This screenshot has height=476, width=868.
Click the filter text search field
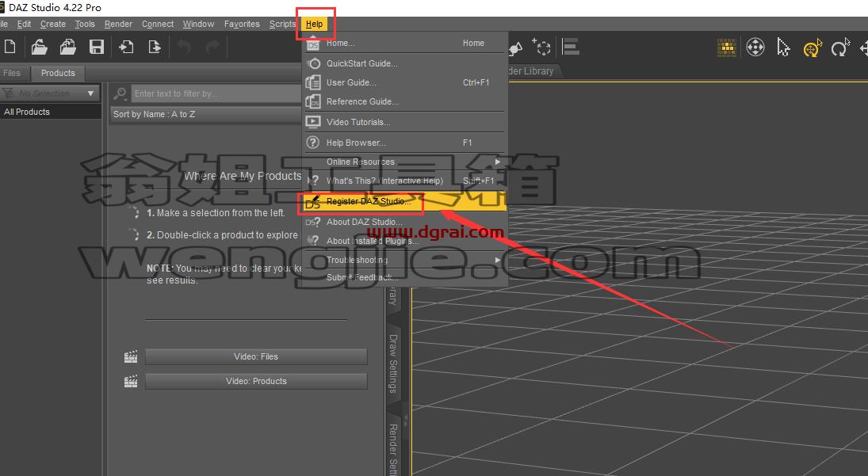point(216,93)
